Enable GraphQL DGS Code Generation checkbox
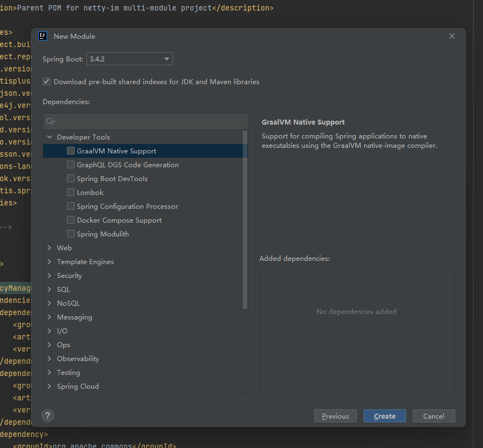483x448 pixels. (x=71, y=164)
